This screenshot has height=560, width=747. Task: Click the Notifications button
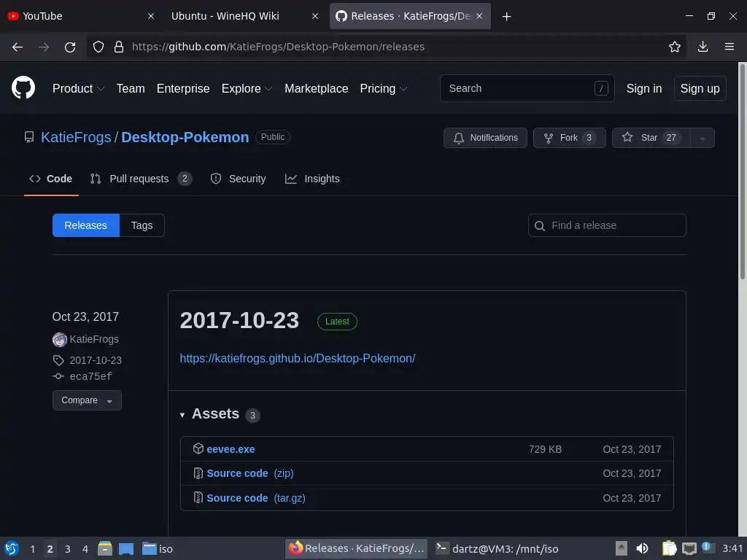485,138
